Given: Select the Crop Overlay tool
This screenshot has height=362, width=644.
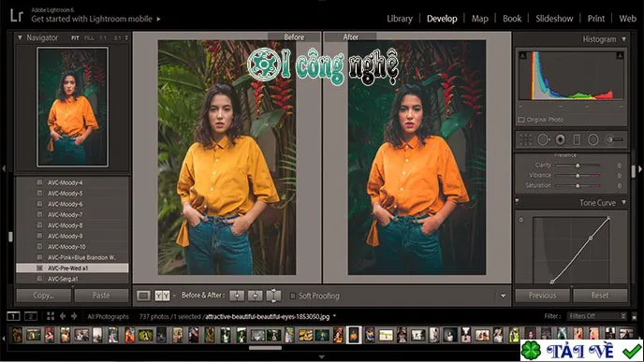Looking at the screenshot, I should 525,139.
